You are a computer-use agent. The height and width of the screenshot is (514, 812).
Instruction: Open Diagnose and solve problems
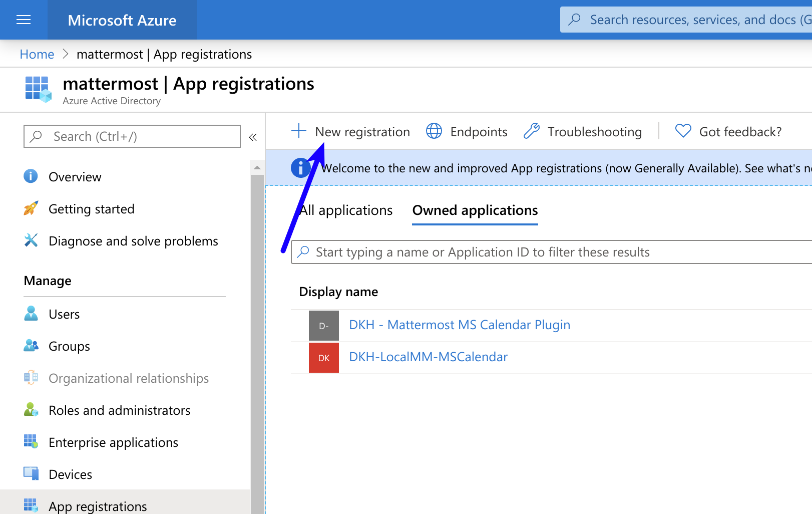133,241
